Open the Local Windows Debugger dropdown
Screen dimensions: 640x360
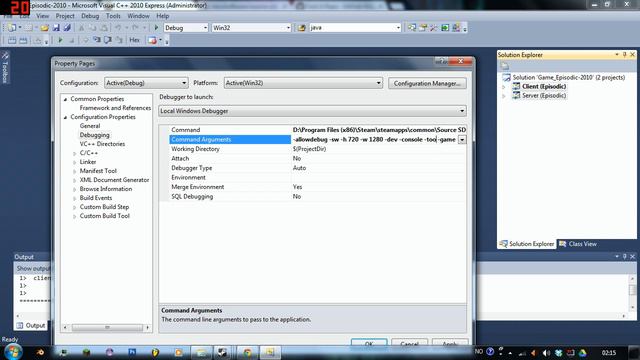312,111
